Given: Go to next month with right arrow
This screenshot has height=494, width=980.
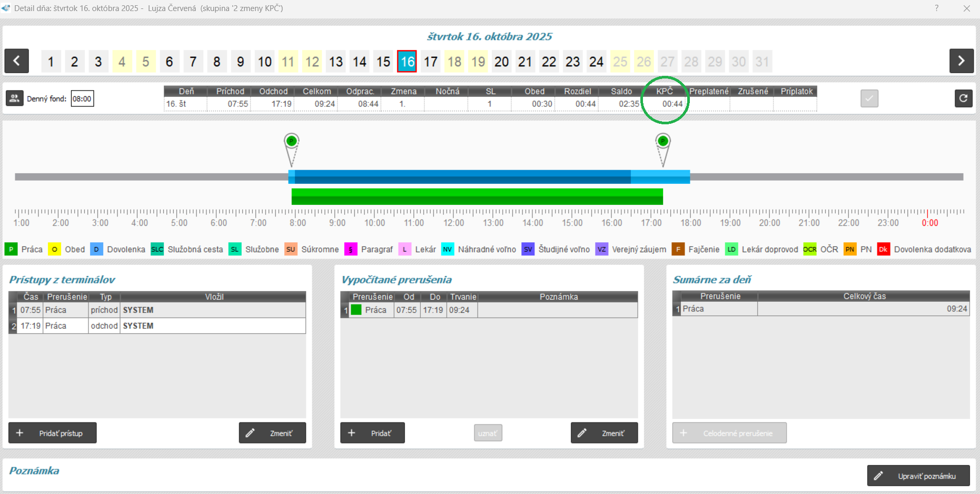Looking at the screenshot, I should 961,61.
